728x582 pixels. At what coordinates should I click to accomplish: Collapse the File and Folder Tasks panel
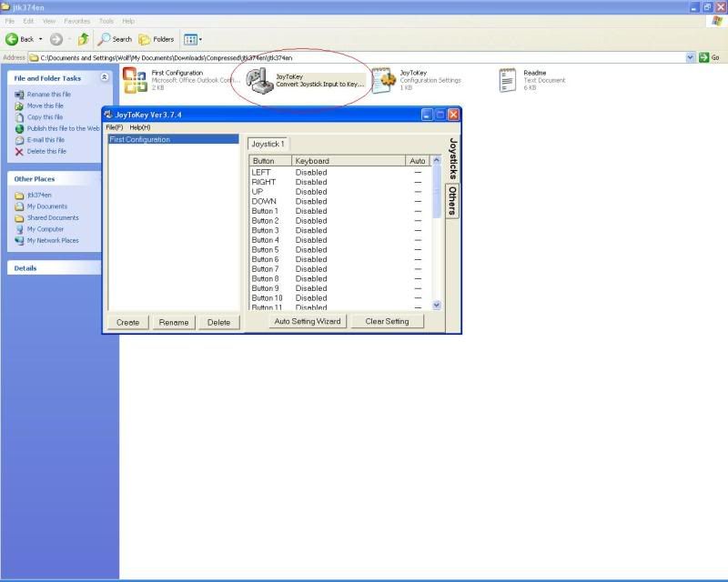(x=105, y=78)
